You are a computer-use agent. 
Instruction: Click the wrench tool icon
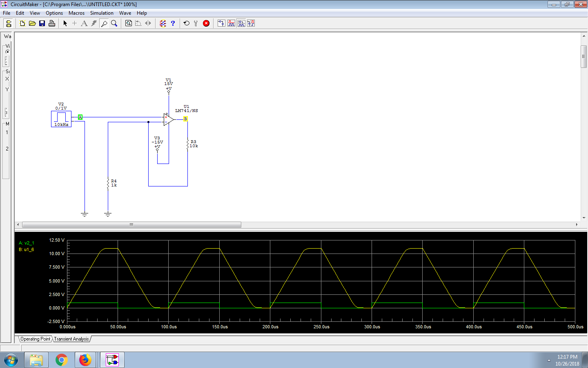(x=196, y=23)
